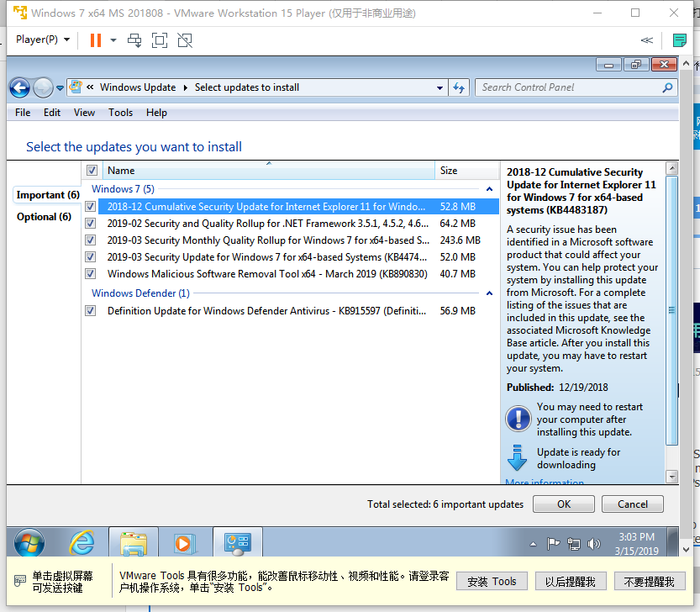
Task: Open the Help menu
Action: pyautogui.click(x=156, y=113)
